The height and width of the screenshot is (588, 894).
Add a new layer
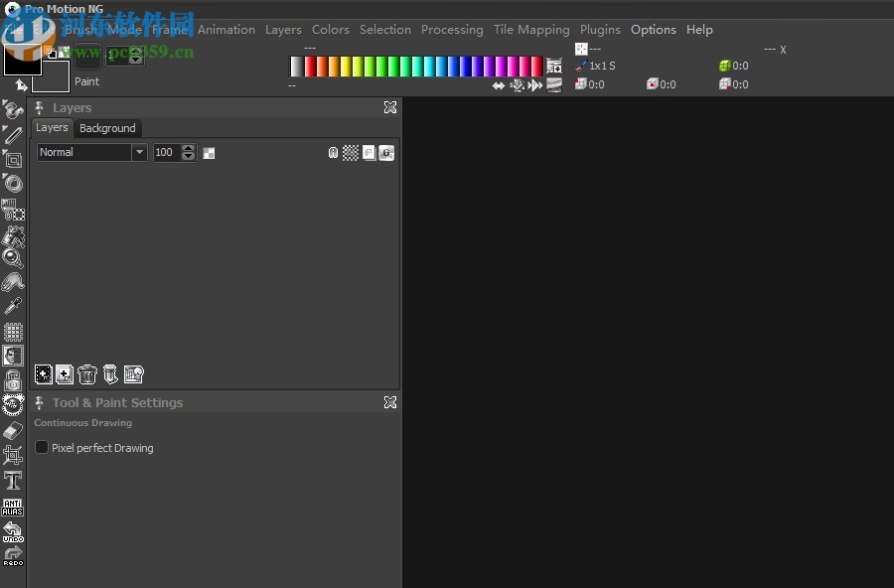tap(44, 374)
